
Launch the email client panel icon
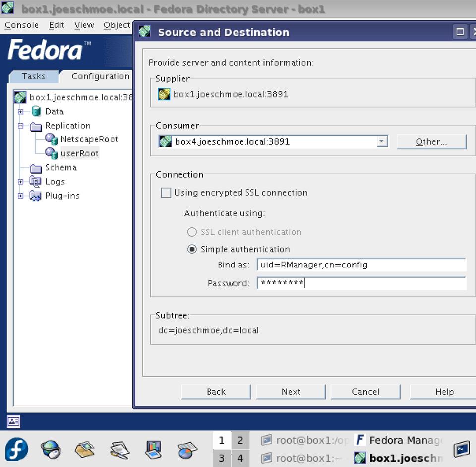click(85, 450)
